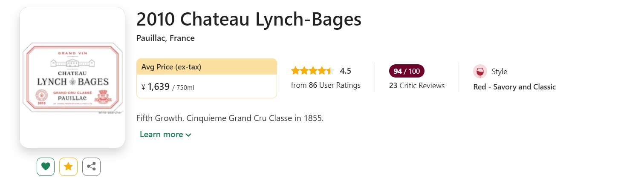Open the Lynch-Bages wine label thumbnail
The image size is (644, 184).
72,78
